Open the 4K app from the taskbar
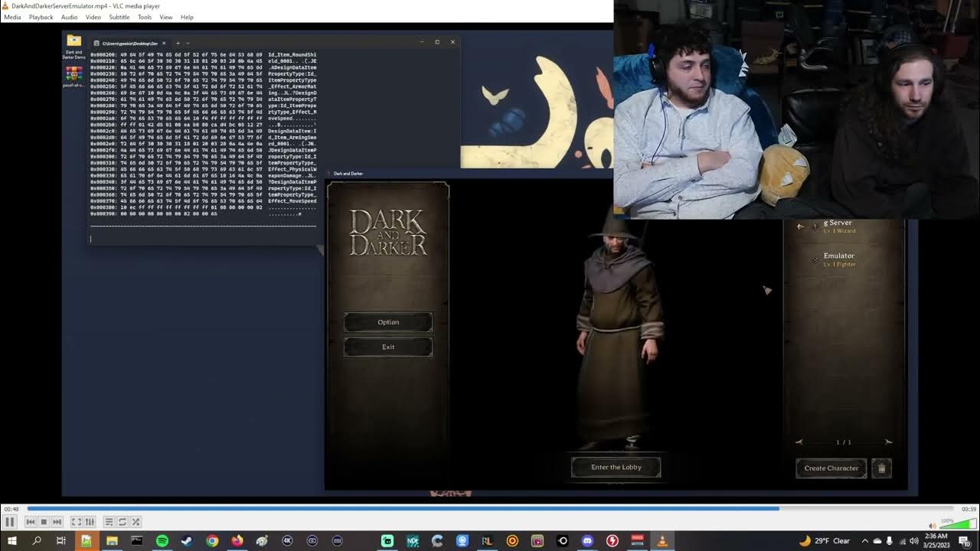980x551 pixels. 287,541
